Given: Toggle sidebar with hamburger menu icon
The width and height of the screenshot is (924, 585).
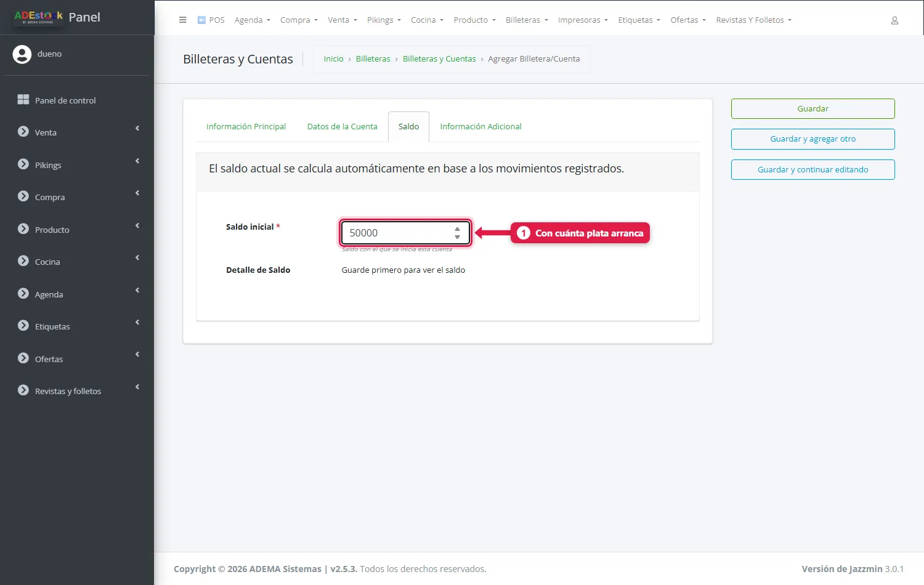Looking at the screenshot, I should pos(182,20).
